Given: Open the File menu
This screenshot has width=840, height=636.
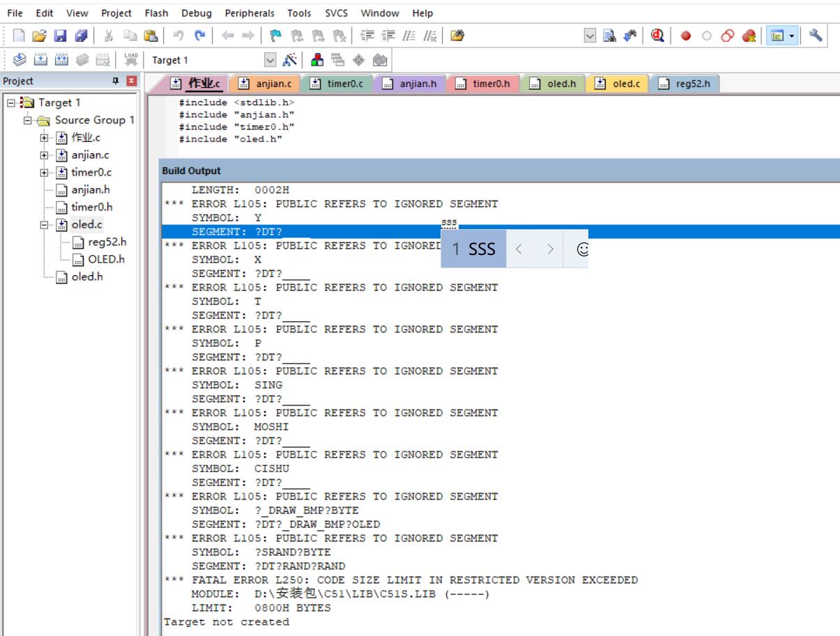Looking at the screenshot, I should pyautogui.click(x=15, y=13).
